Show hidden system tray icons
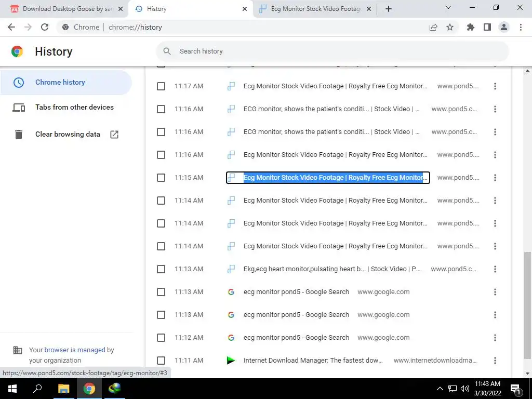This screenshot has width=532, height=399. pos(440,389)
